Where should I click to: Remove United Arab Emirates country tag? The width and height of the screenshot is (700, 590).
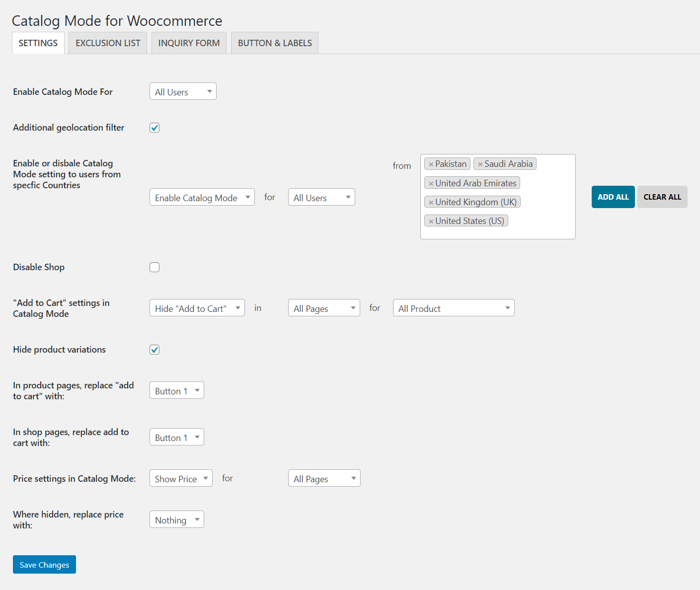coord(431,184)
